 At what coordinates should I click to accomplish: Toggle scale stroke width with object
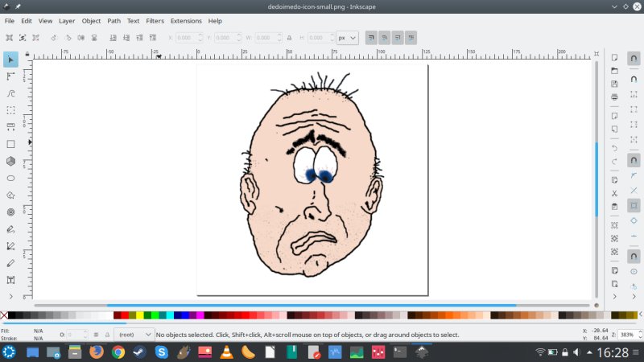[371, 37]
